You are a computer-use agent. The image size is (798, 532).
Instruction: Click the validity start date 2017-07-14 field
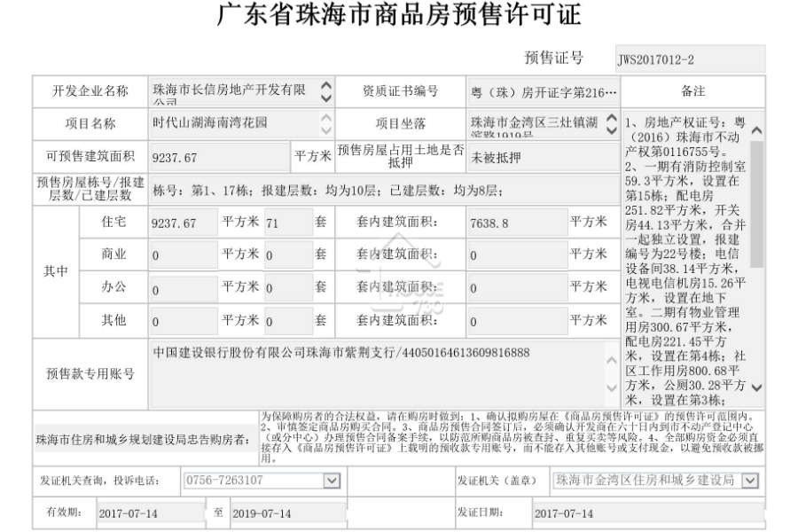(x=151, y=513)
